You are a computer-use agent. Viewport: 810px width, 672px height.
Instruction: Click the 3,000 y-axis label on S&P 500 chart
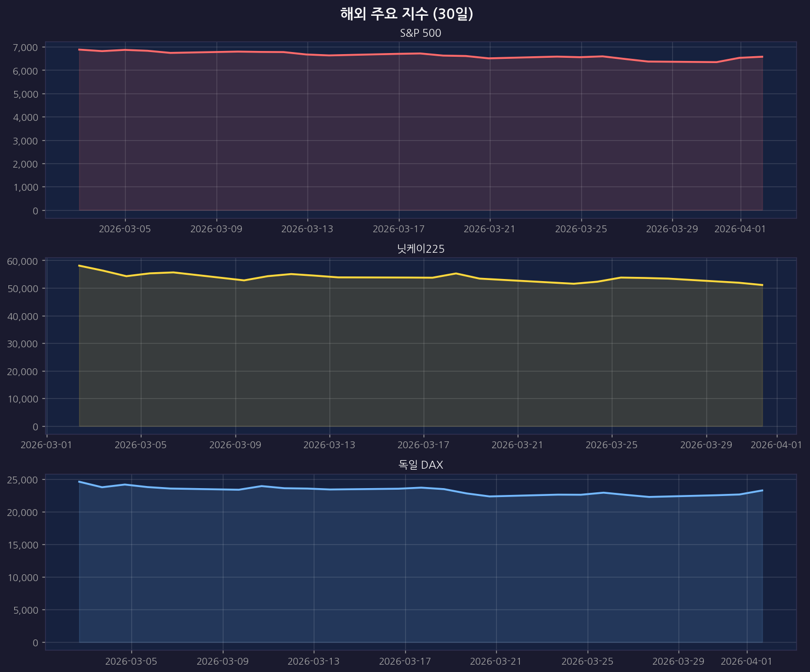(x=25, y=141)
